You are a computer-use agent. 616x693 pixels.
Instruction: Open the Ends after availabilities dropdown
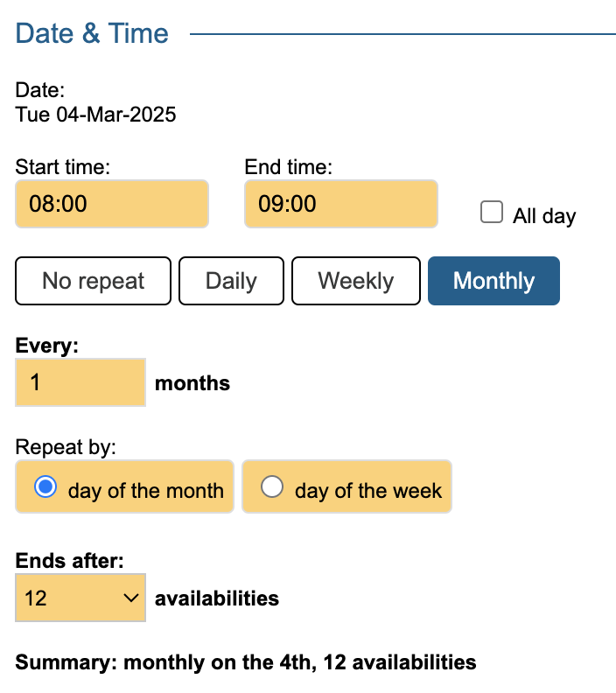pyautogui.click(x=80, y=598)
